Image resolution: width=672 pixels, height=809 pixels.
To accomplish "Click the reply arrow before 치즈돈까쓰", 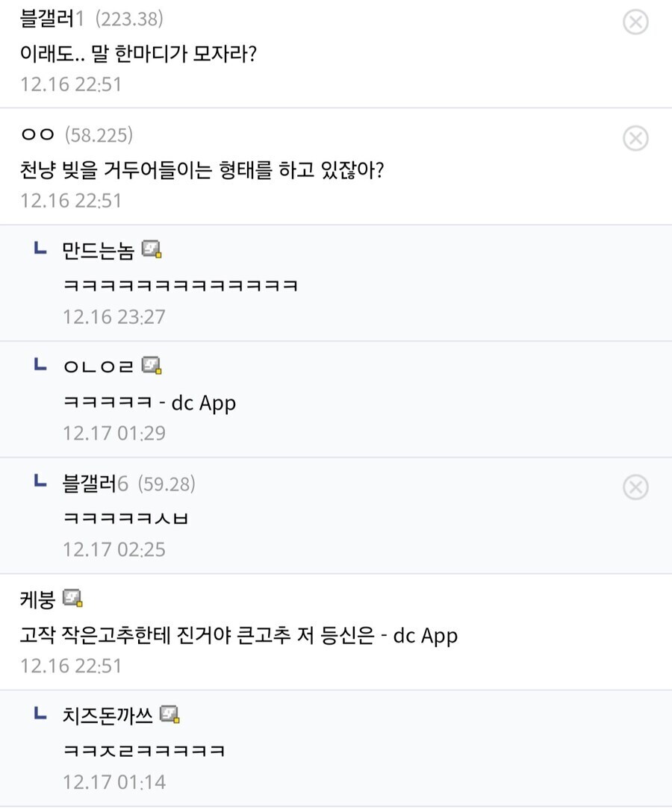I will (41, 714).
